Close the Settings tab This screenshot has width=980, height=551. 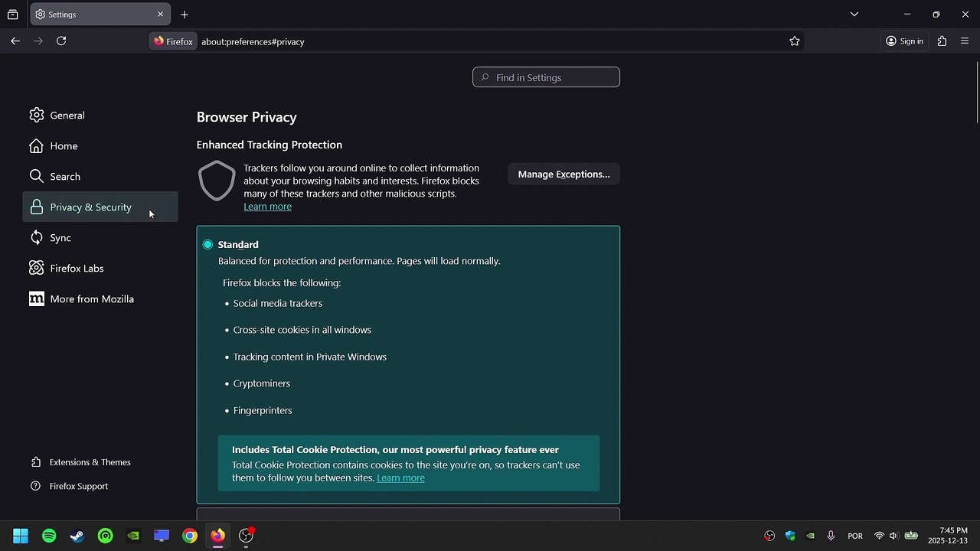160,15
